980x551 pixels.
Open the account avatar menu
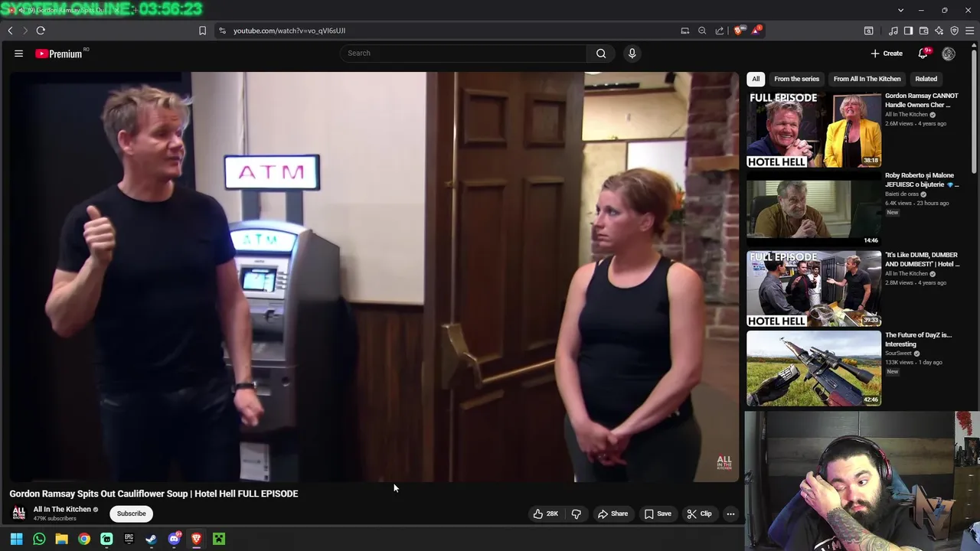pyautogui.click(x=949, y=54)
